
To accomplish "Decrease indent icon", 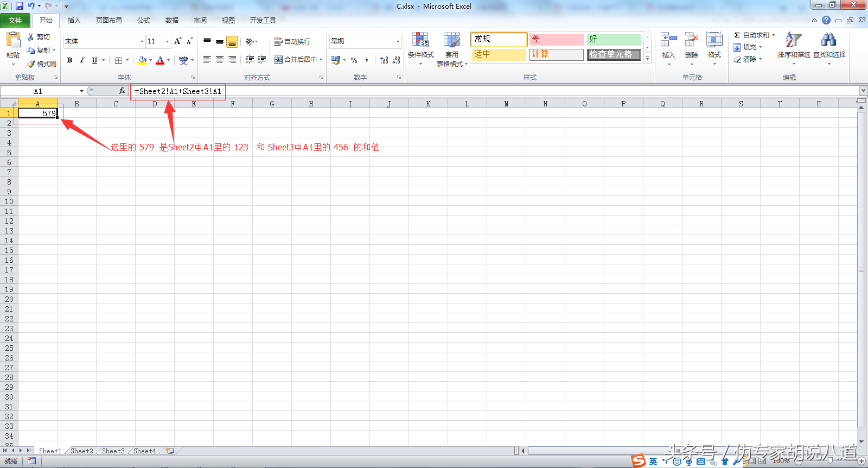I will (250, 60).
